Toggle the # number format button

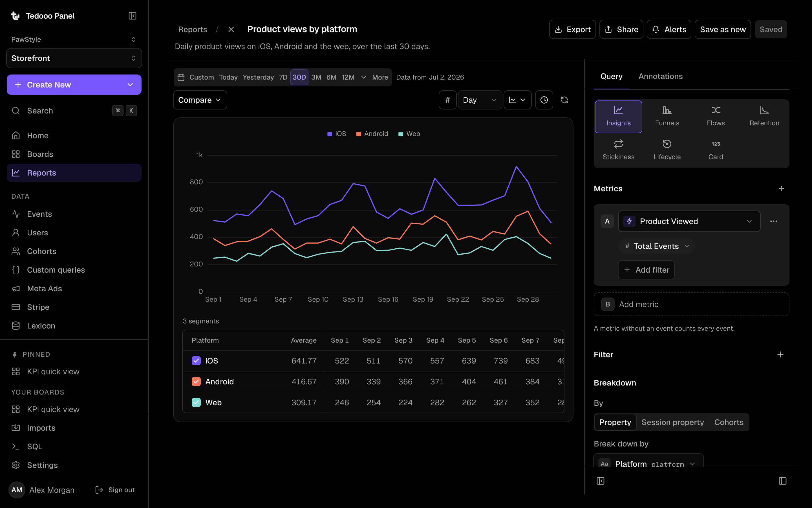447,100
